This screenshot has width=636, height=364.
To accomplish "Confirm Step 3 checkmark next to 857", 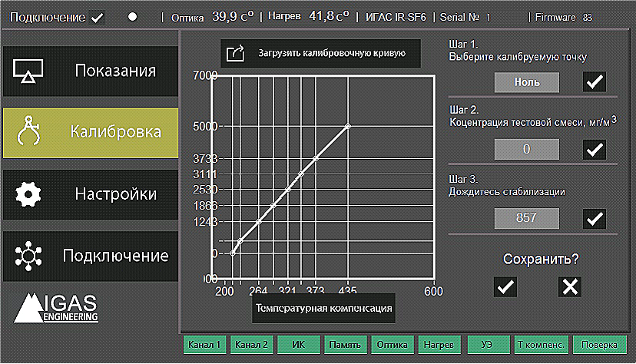I will point(595,219).
